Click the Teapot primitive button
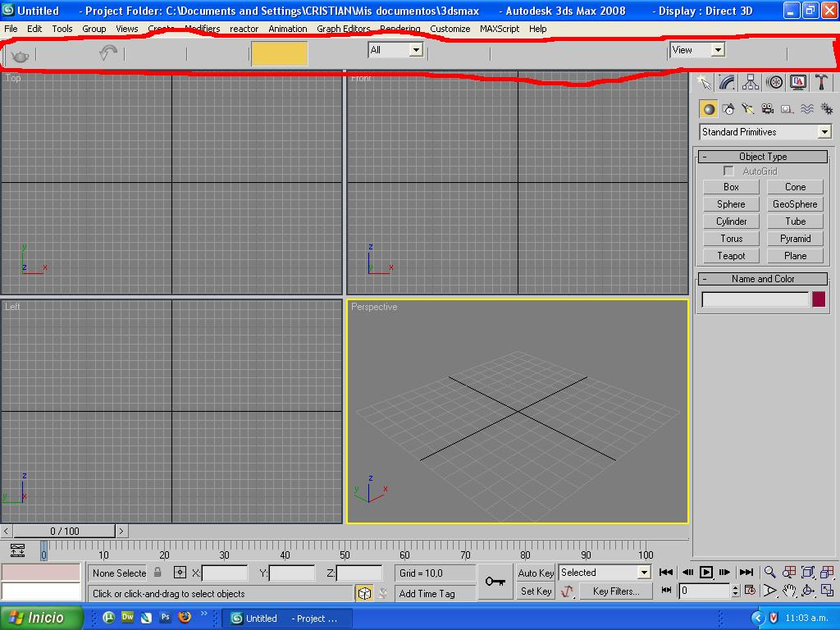The height and width of the screenshot is (630, 840). [x=731, y=256]
